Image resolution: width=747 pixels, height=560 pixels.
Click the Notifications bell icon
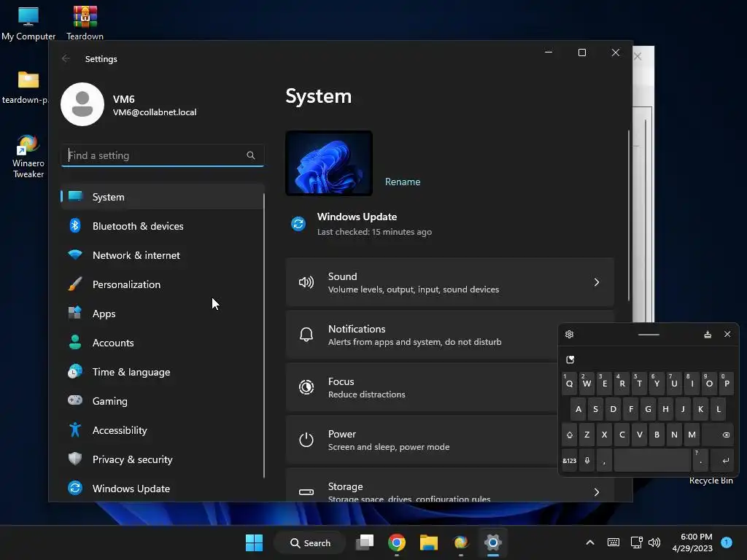coord(306,335)
